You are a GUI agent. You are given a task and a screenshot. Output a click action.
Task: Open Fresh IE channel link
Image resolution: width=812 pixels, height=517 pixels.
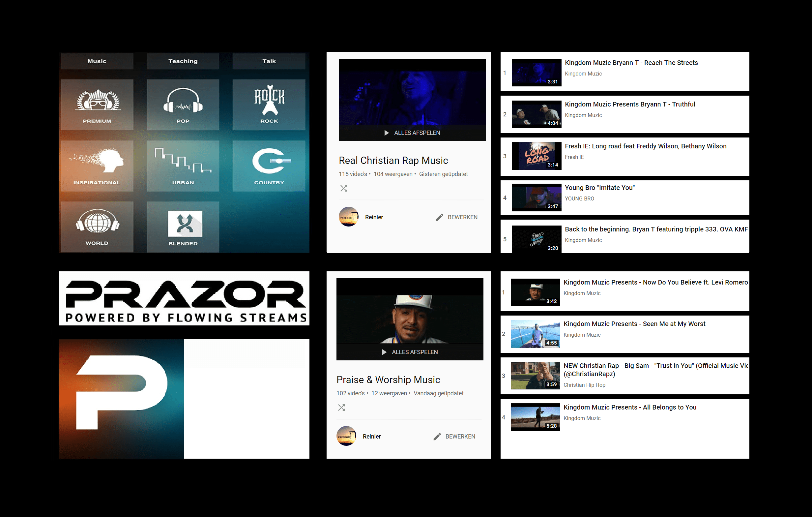tap(574, 157)
